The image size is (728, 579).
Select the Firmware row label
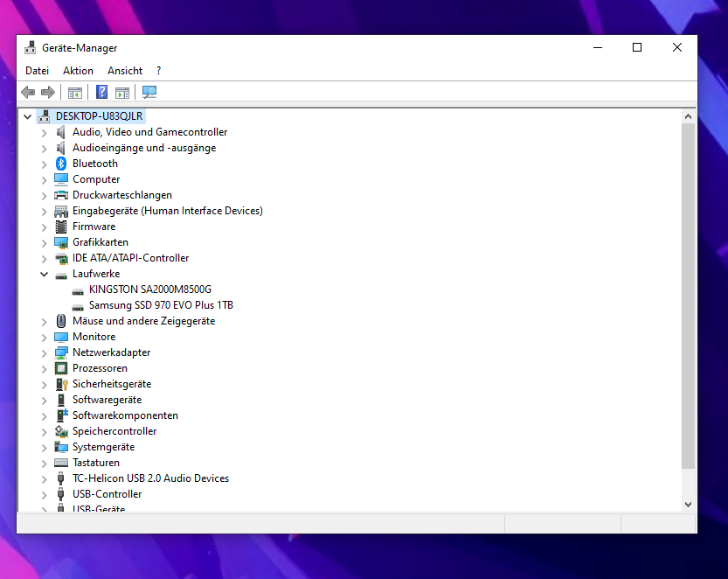(x=94, y=227)
